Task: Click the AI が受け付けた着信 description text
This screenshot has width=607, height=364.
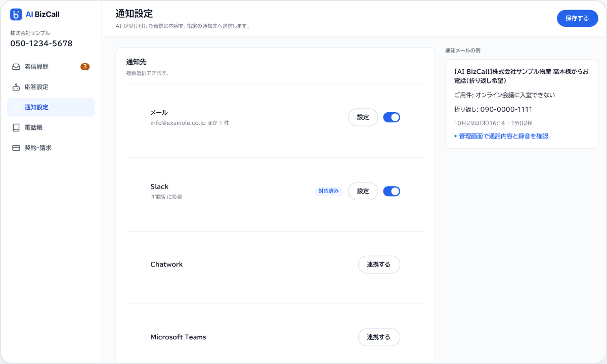Action: click(183, 26)
